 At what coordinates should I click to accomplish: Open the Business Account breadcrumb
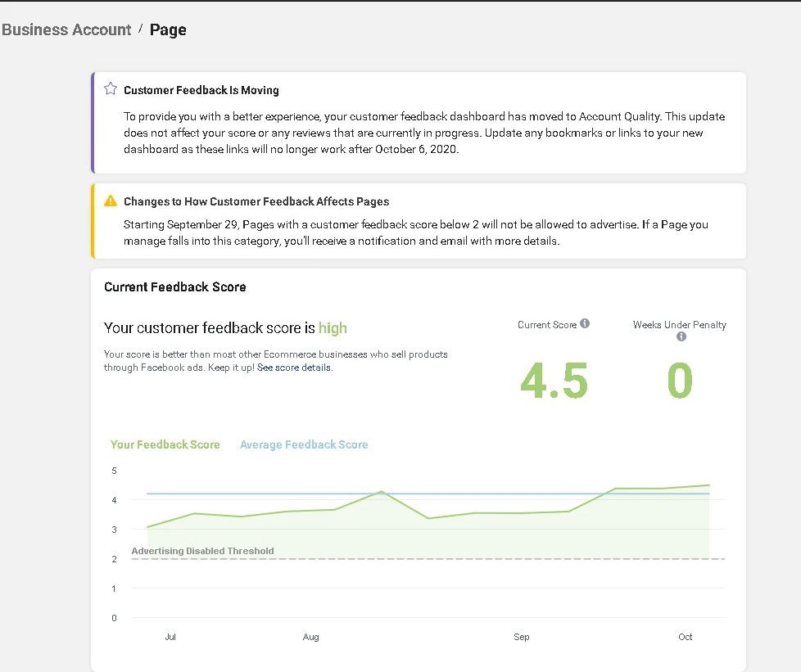click(x=66, y=30)
